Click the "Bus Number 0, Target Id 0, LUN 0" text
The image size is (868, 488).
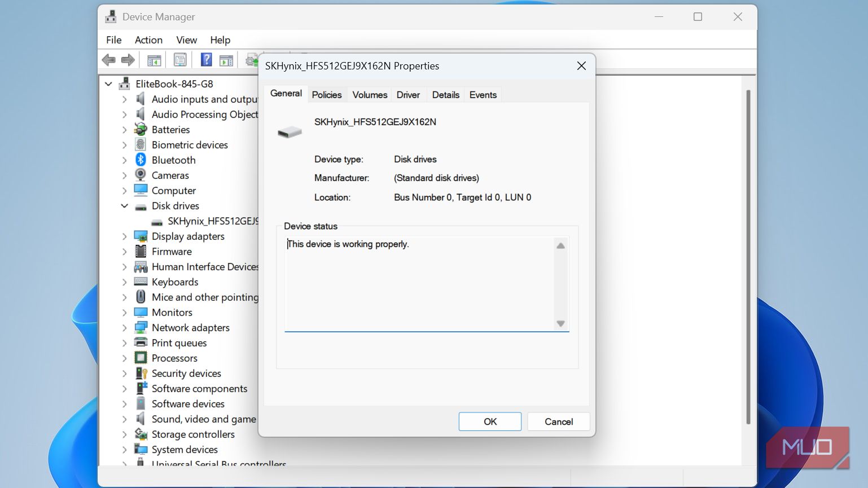coord(463,197)
